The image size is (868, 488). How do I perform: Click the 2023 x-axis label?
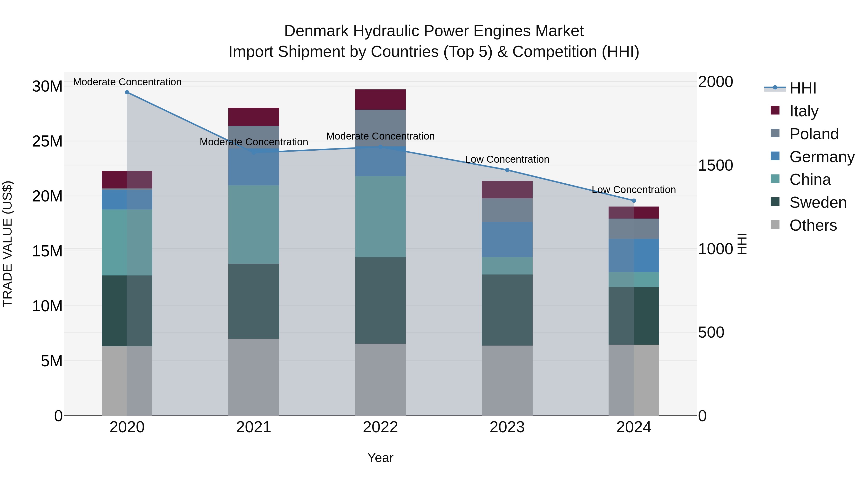pos(507,427)
